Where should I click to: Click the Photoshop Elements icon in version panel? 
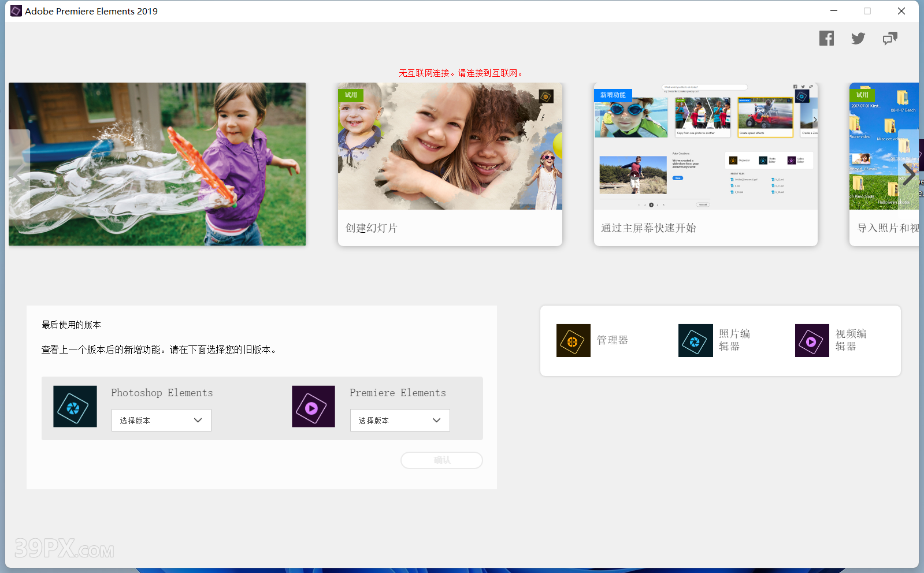(75, 407)
